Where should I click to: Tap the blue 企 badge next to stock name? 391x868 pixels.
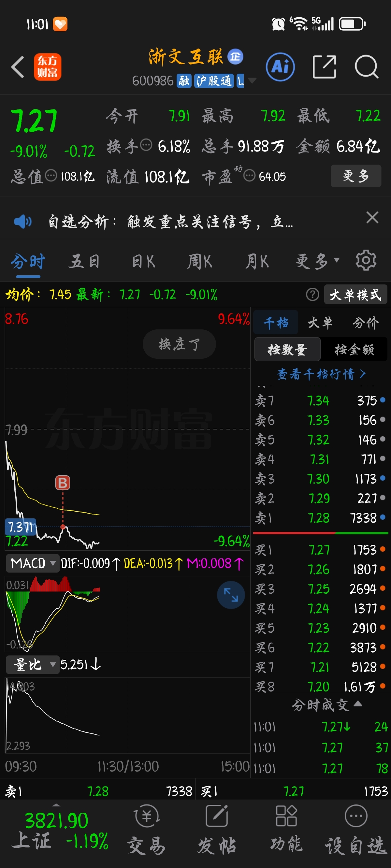(235, 56)
